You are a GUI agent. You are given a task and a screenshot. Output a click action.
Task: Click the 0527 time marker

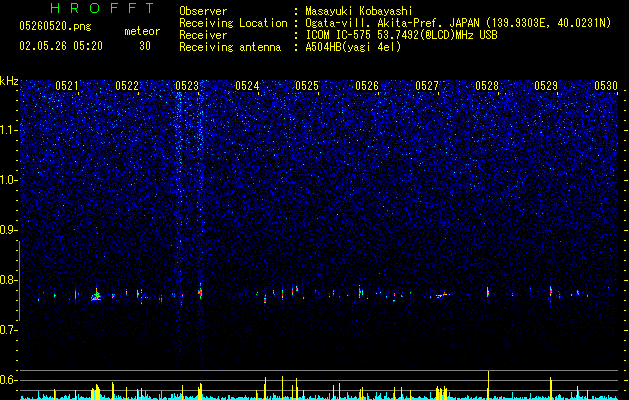tap(427, 85)
